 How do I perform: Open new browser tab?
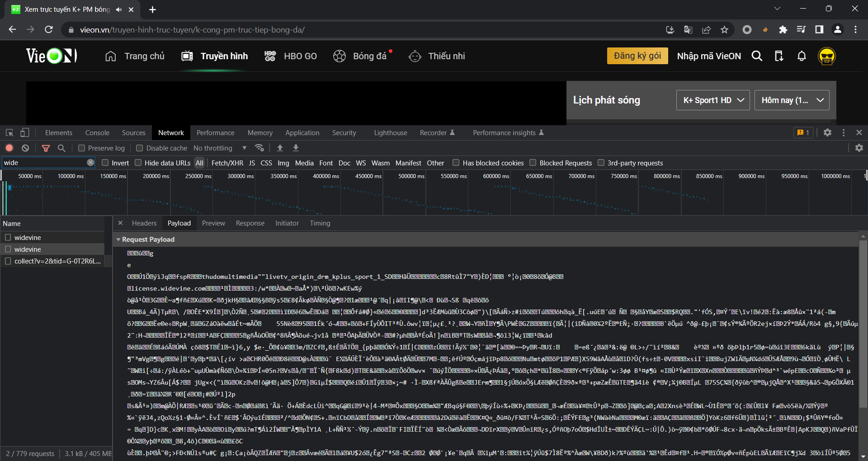pos(153,9)
